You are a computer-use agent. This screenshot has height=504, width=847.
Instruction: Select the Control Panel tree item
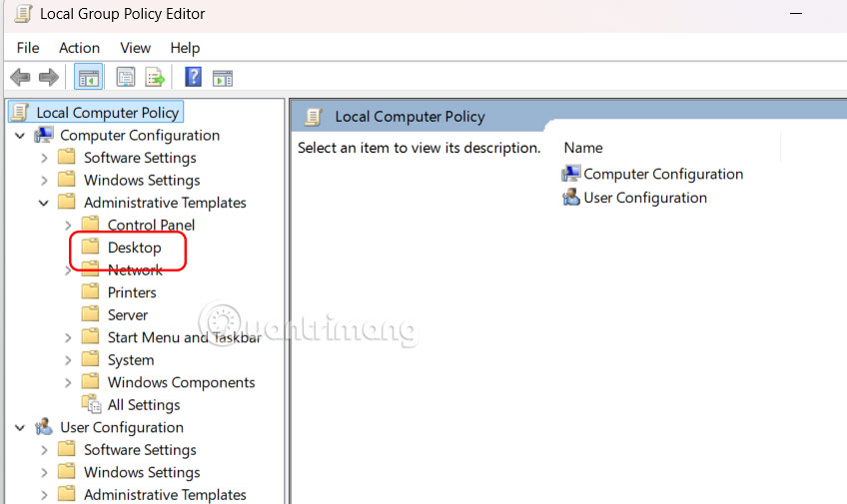pyautogui.click(x=151, y=225)
